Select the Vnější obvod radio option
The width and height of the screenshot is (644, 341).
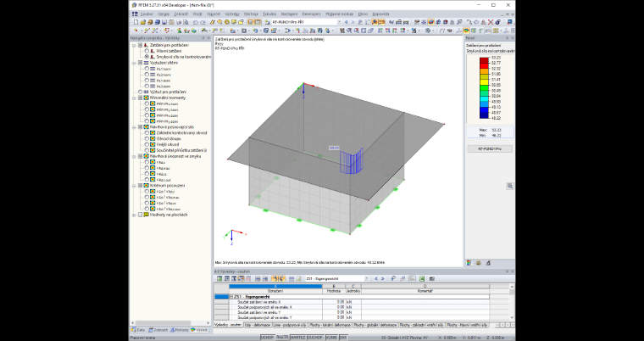(x=147, y=144)
